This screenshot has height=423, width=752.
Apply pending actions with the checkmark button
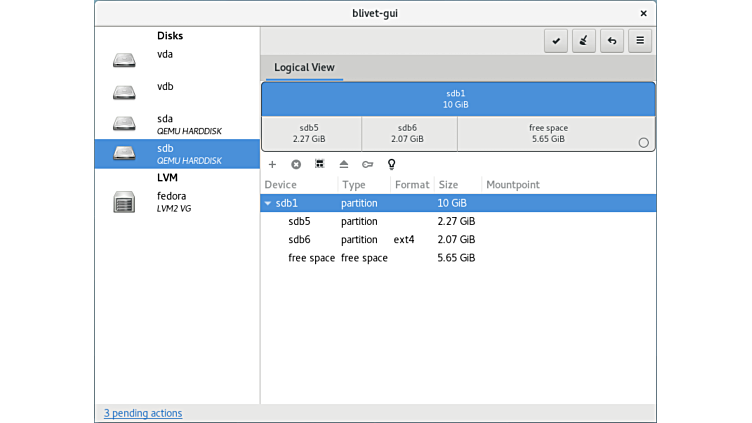click(556, 41)
